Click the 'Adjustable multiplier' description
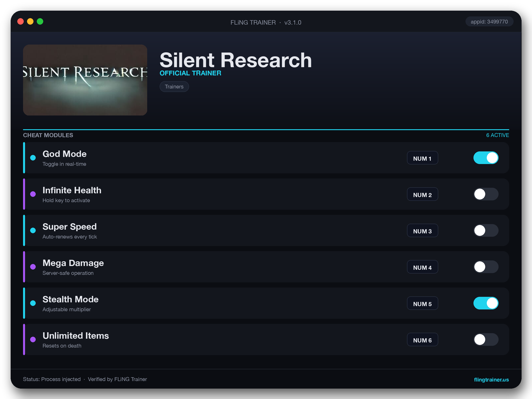This screenshot has height=399, width=532. pos(67,309)
